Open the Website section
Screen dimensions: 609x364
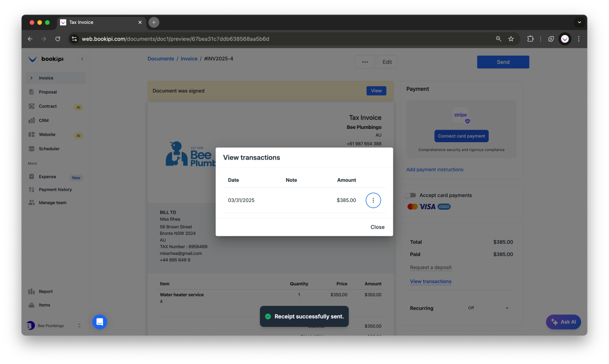click(47, 135)
